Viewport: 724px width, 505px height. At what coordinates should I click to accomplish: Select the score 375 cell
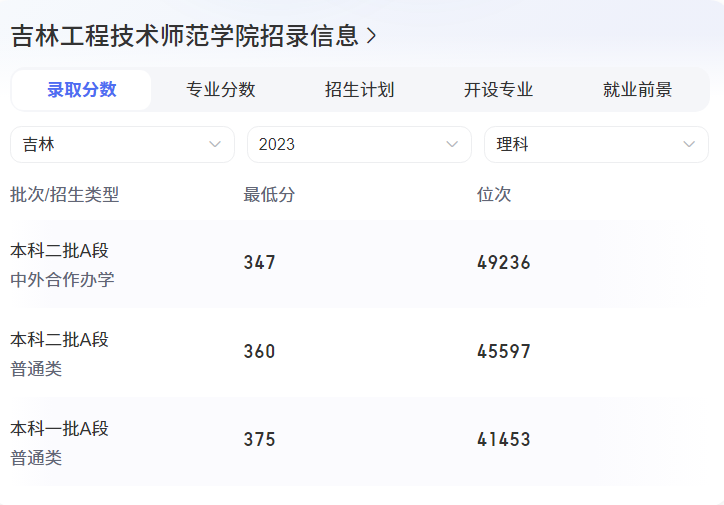click(259, 439)
